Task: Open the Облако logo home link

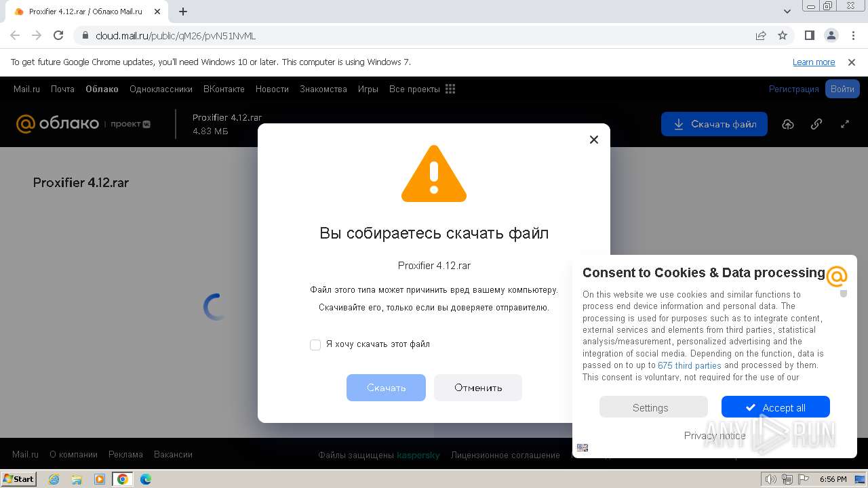Action: (x=57, y=124)
